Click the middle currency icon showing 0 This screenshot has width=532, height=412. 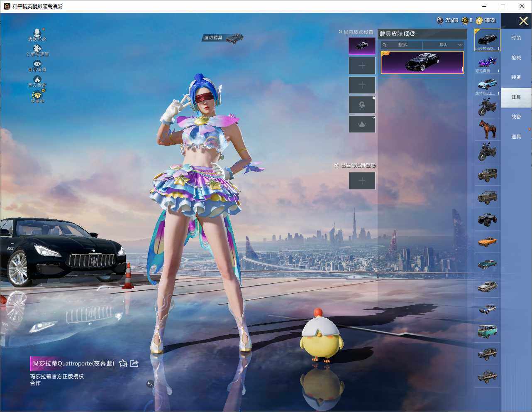coord(465,20)
